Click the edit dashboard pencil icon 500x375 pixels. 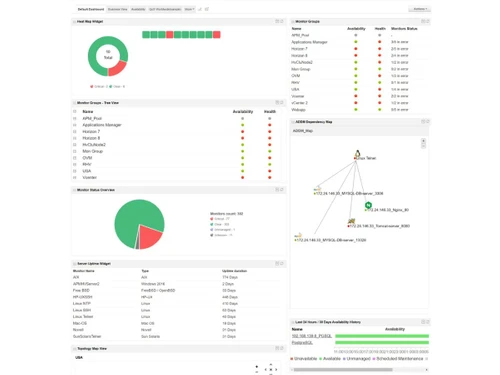[200, 9]
